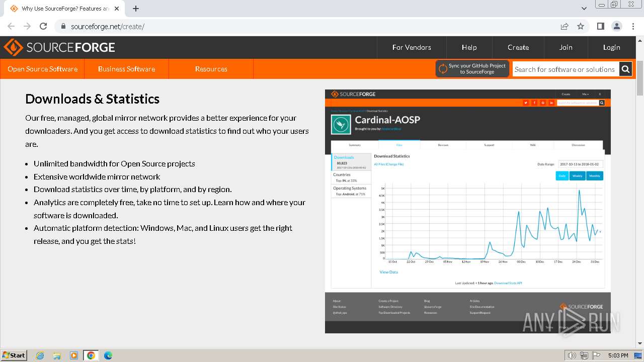Image resolution: width=644 pixels, height=362 pixels.
Task: Close the Why Use SourceForge tab
Action: pyautogui.click(x=117, y=9)
